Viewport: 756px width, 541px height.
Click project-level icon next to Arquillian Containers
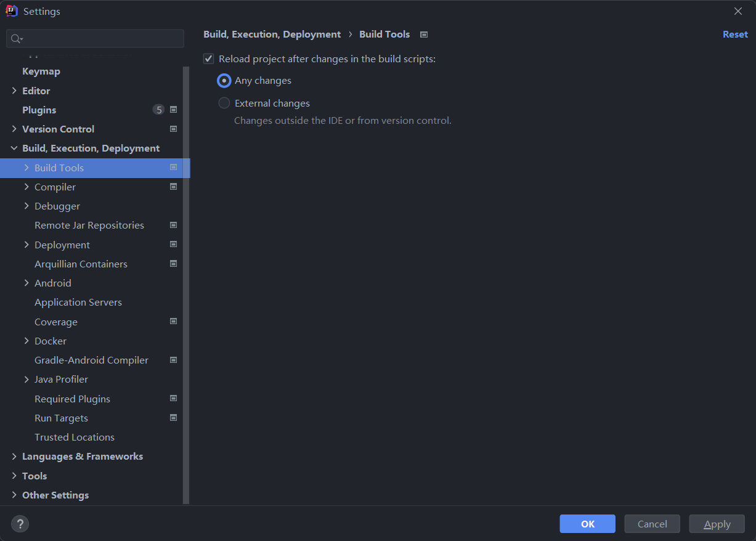[x=174, y=264]
